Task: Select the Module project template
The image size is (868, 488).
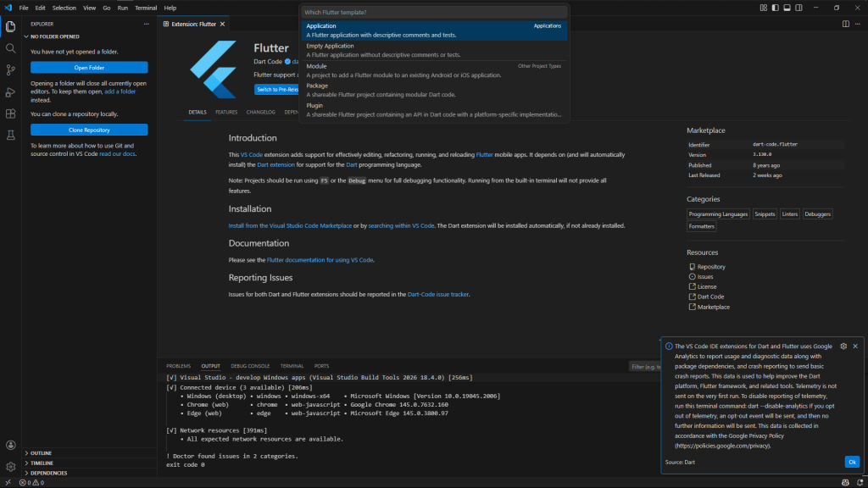Action: 434,70
